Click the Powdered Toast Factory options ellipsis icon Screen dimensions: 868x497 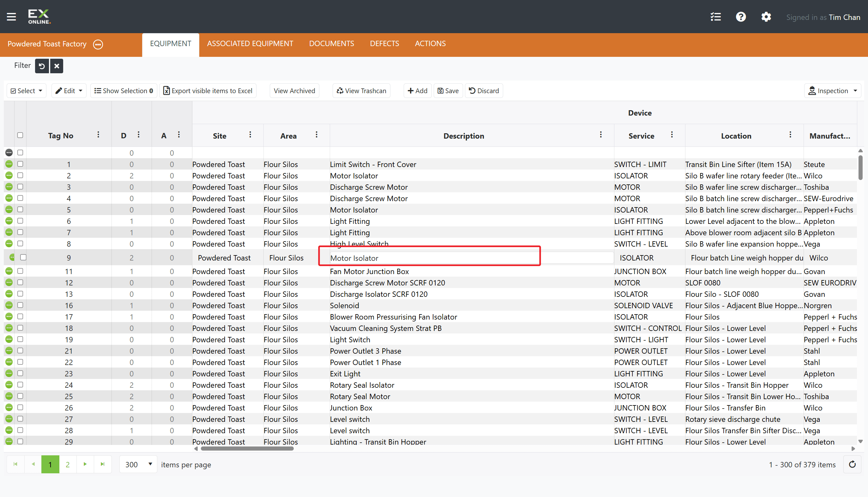[98, 45]
